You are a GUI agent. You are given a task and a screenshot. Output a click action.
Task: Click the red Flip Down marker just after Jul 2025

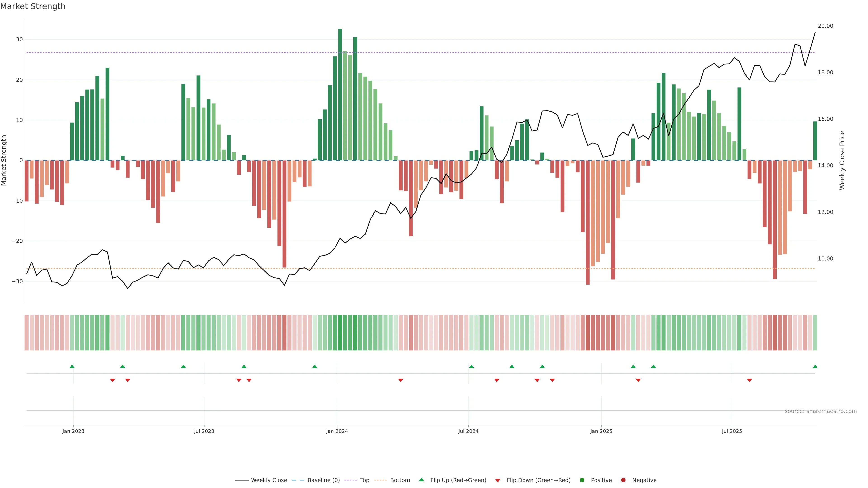point(749,380)
